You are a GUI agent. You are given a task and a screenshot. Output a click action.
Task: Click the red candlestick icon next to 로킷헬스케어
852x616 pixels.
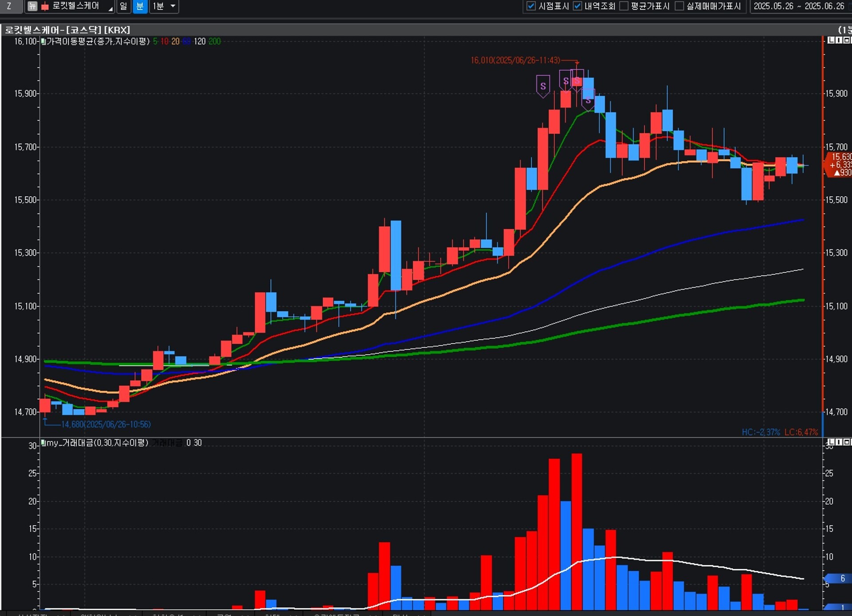(x=45, y=7)
